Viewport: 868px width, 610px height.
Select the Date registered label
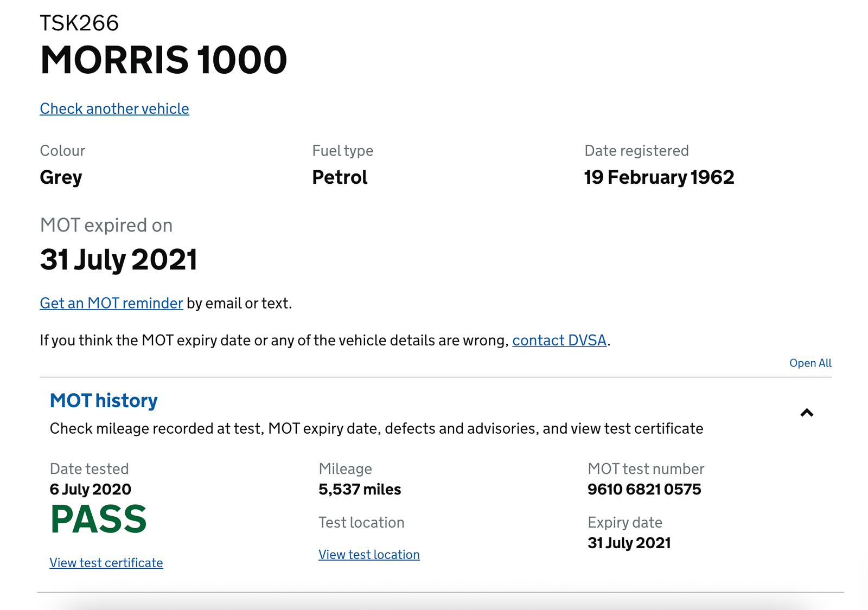click(636, 151)
